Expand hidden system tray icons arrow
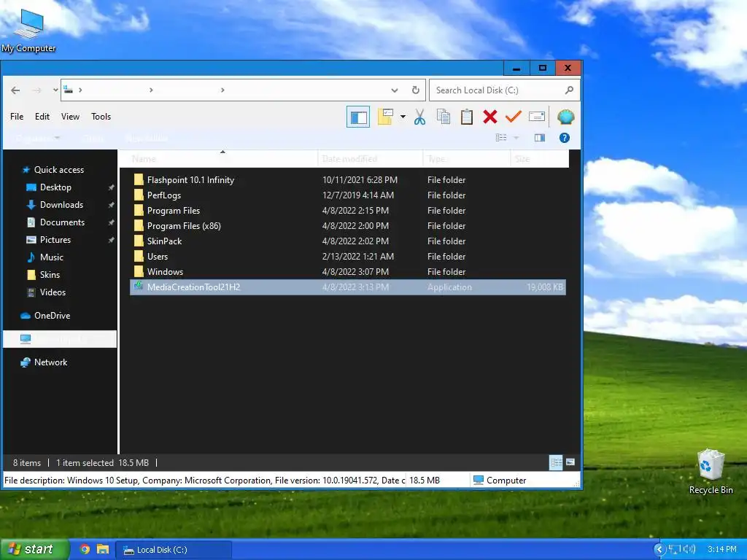The height and width of the screenshot is (560, 747). tap(659, 550)
